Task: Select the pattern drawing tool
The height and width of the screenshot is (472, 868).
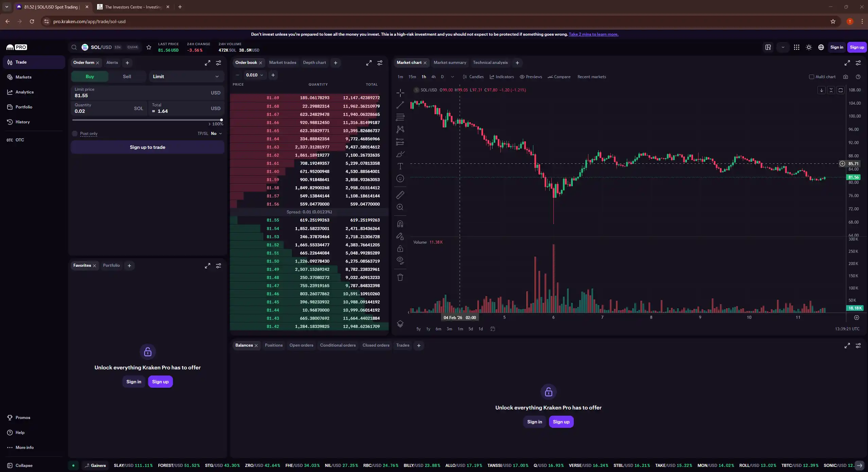Action: [400, 129]
